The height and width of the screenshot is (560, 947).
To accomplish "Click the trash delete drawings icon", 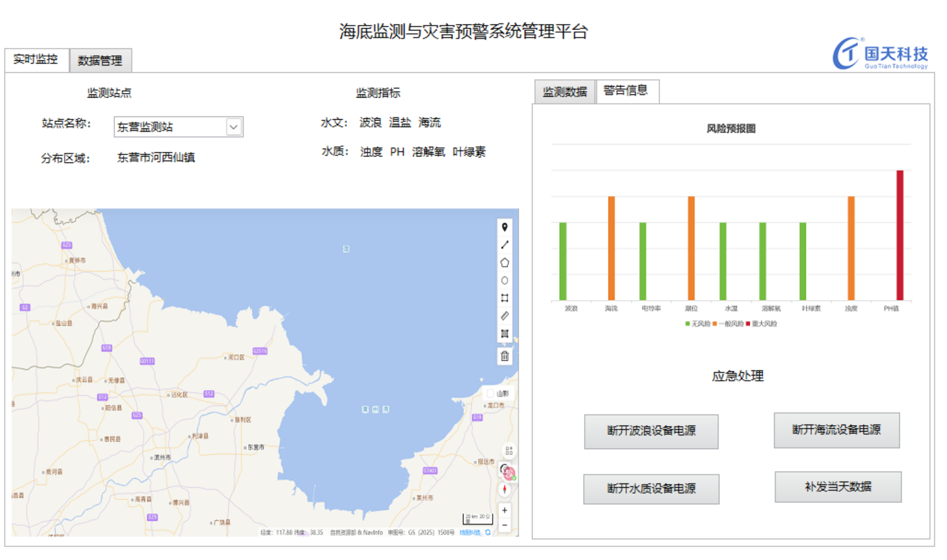I will tap(504, 356).
